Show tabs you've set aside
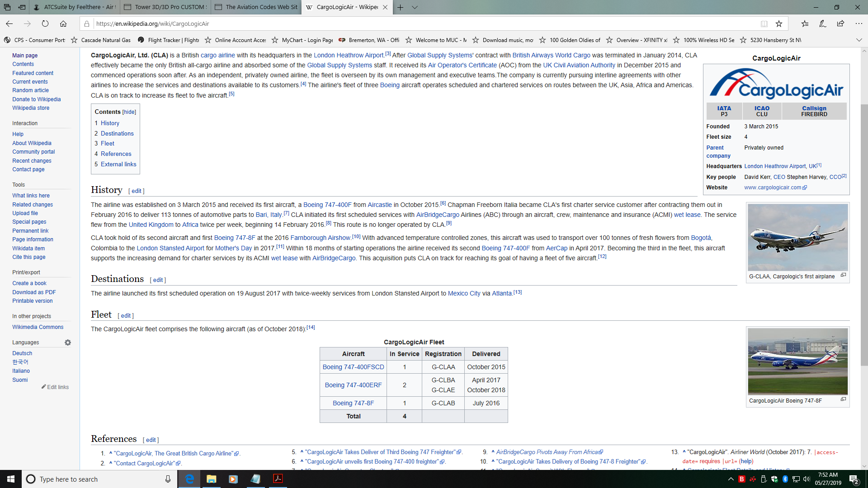 tap(7, 7)
